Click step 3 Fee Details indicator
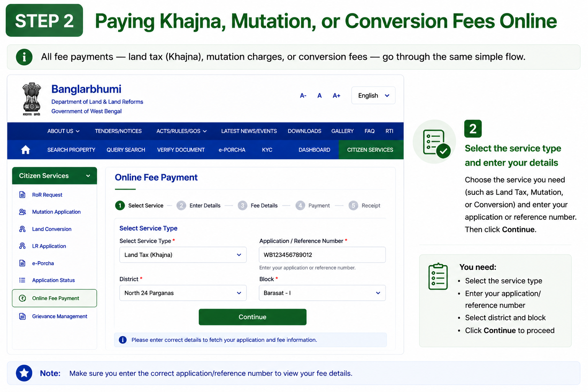This screenshot has width=588, height=392. click(x=258, y=206)
